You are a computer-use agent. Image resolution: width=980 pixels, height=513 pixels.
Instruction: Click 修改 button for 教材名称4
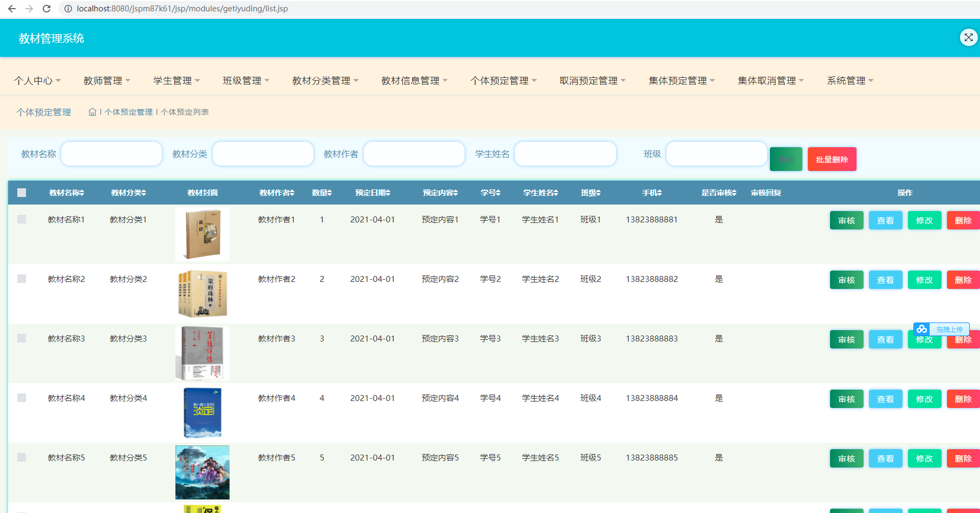click(x=925, y=399)
